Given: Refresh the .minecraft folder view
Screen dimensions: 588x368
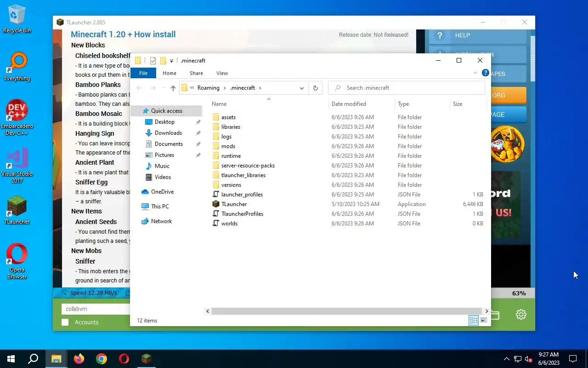Looking at the screenshot, I should tap(315, 88).
